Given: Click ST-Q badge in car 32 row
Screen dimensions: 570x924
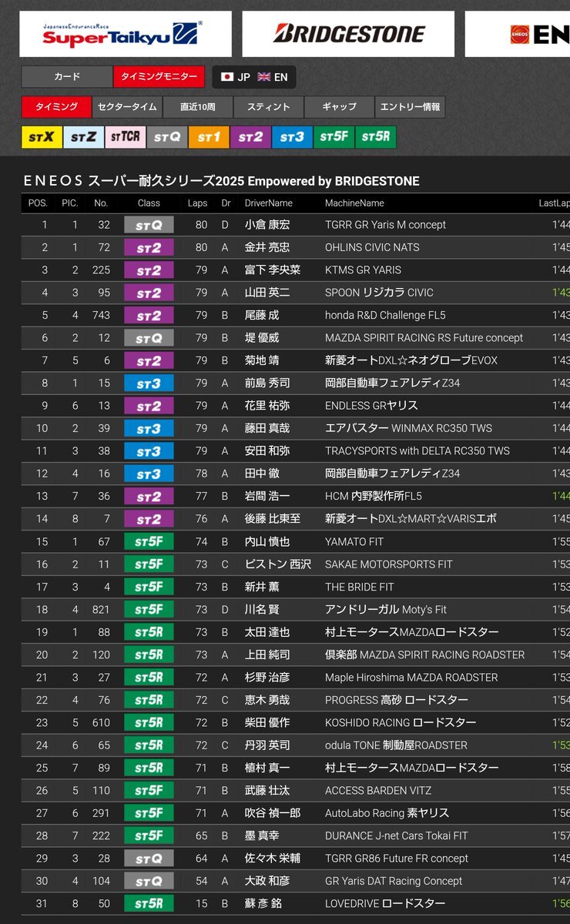Looking at the screenshot, I should [149, 225].
